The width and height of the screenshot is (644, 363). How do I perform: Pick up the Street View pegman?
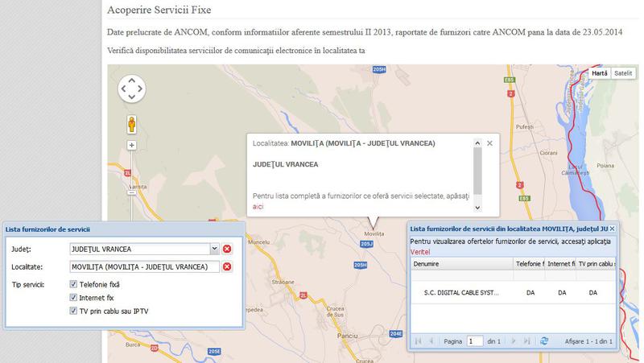coord(132,124)
